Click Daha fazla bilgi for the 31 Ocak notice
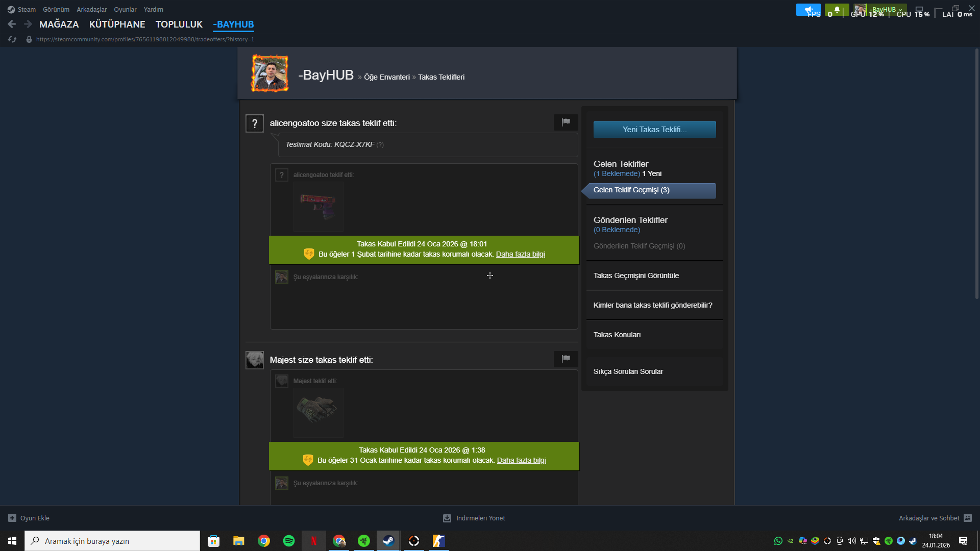Viewport: 980px width, 551px height. pos(522,460)
